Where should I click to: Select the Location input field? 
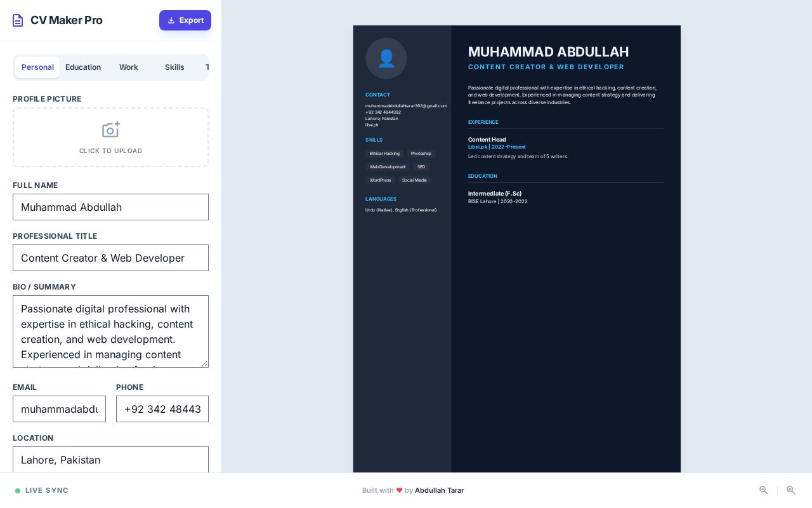[x=110, y=460]
